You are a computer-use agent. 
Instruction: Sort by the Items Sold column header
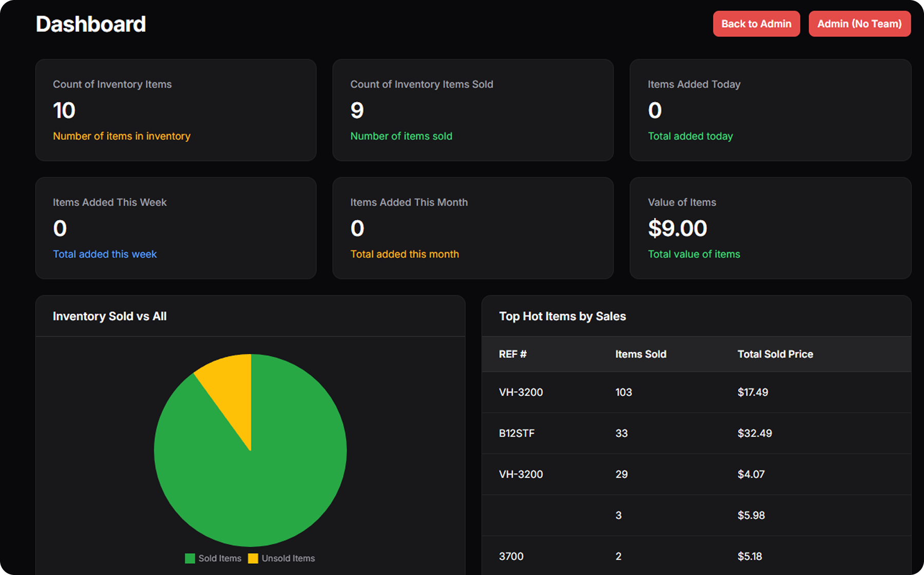pos(640,354)
